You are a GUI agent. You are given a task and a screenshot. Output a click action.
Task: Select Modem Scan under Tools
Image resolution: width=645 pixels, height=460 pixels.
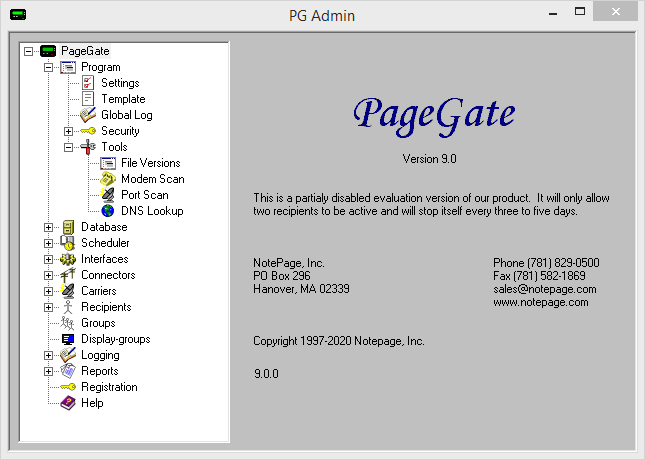(x=153, y=179)
